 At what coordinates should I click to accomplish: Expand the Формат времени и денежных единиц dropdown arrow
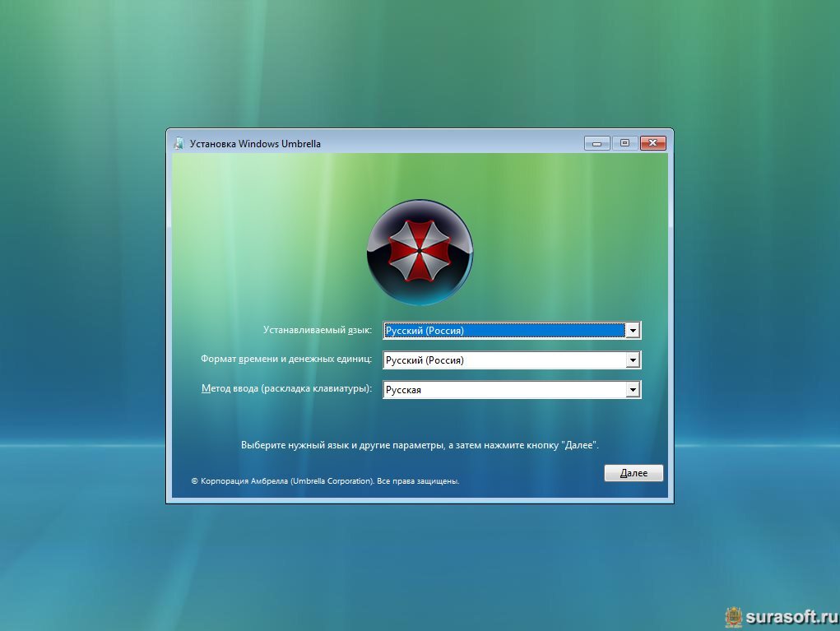click(x=633, y=360)
